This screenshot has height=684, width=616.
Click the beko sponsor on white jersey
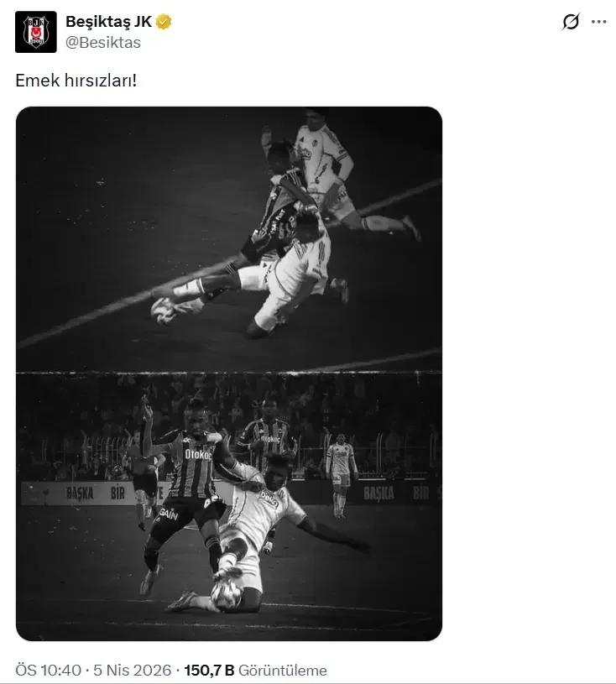(269, 499)
